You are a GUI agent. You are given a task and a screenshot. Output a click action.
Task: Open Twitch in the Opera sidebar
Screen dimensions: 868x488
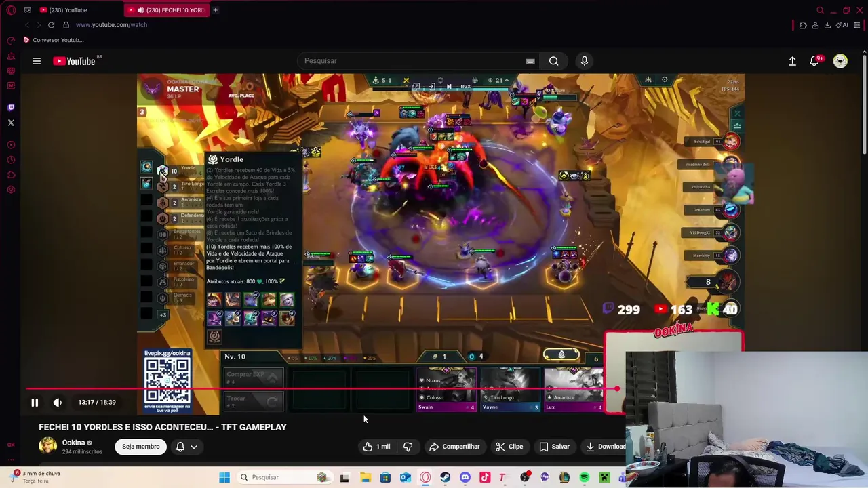point(11,107)
